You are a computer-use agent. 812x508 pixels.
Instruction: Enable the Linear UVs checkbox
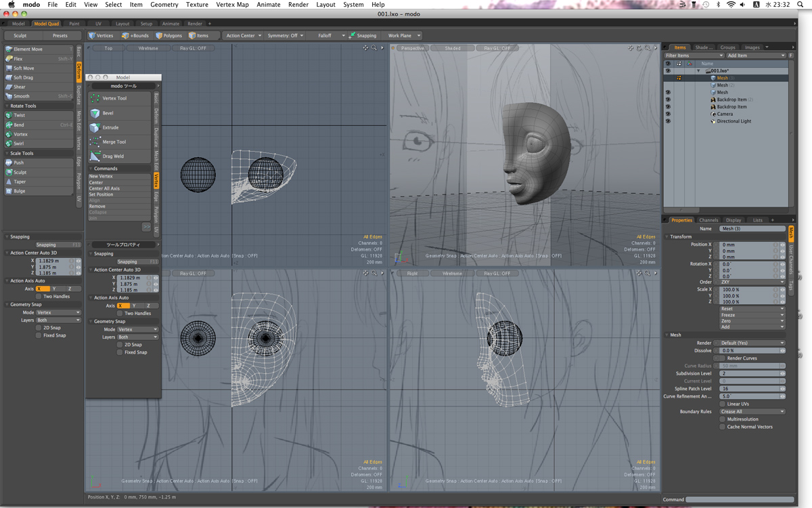(722, 404)
